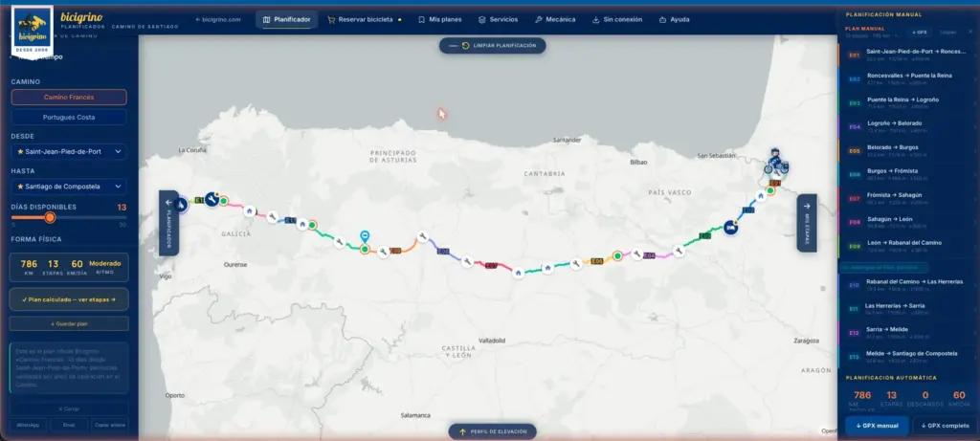Click Plan calculado — ver etapas button

[69, 299]
